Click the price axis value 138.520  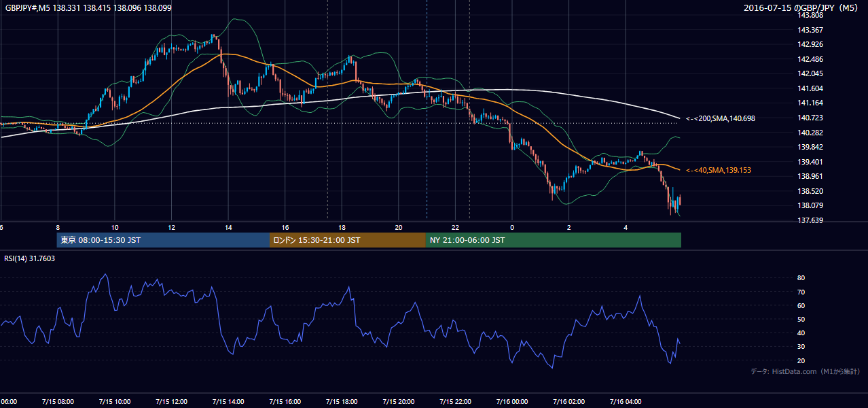point(810,191)
